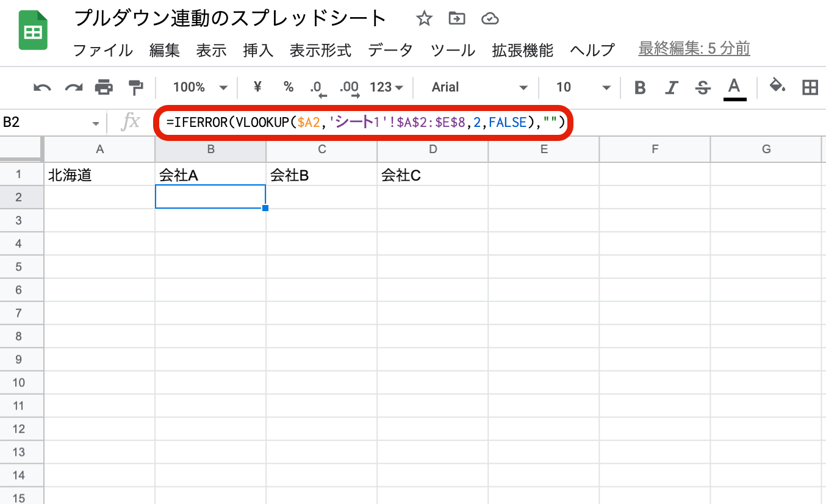Image resolution: width=826 pixels, height=504 pixels.
Task: Click the document title プルダウン連動のスプレッドシート
Action: (230, 18)
